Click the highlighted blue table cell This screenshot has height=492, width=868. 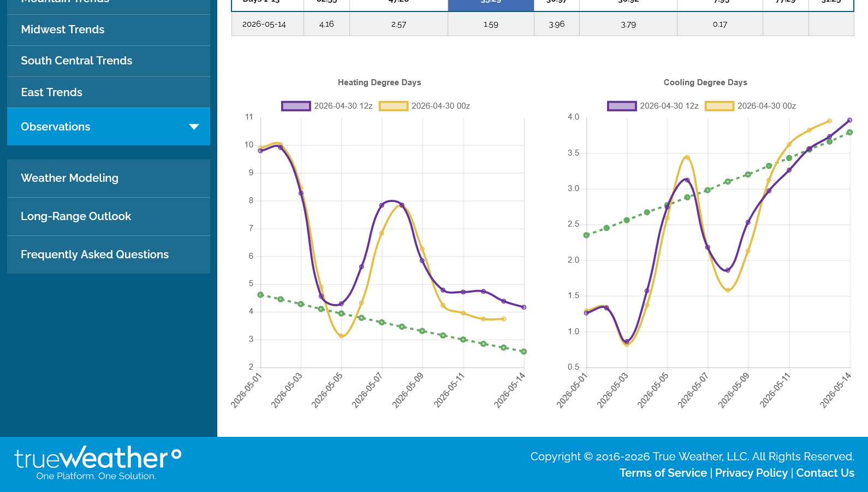pos(491,5)
